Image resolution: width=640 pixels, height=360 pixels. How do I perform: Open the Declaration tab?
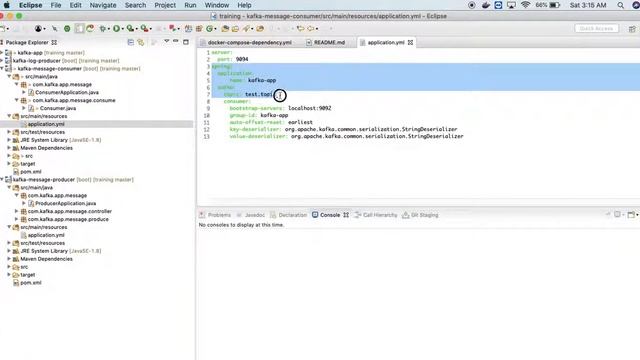point(288,215)
